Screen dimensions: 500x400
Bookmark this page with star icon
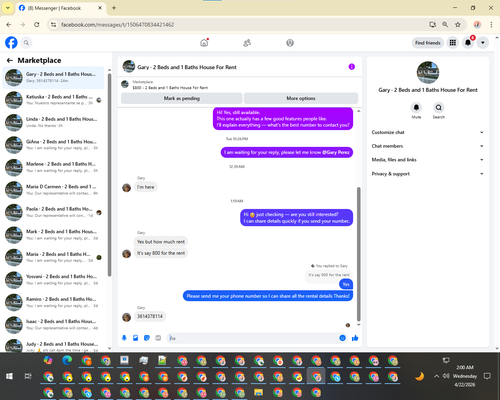point(458,25)
